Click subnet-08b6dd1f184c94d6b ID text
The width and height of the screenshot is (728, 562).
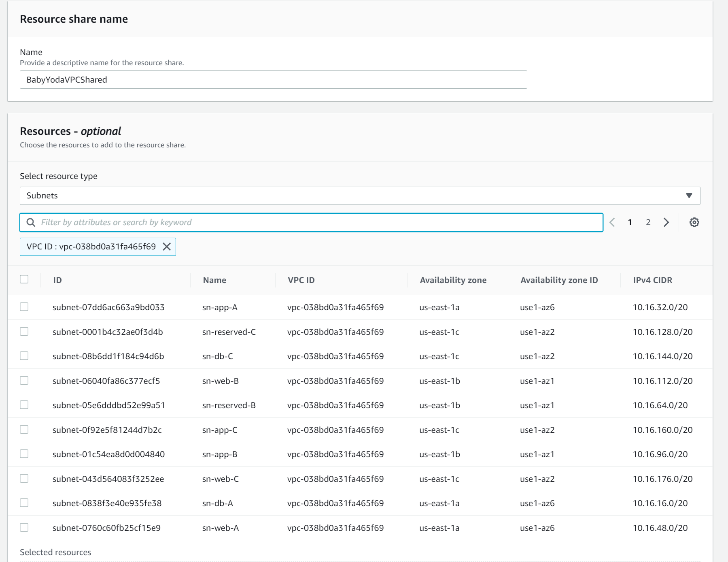[x=108, y=356]
